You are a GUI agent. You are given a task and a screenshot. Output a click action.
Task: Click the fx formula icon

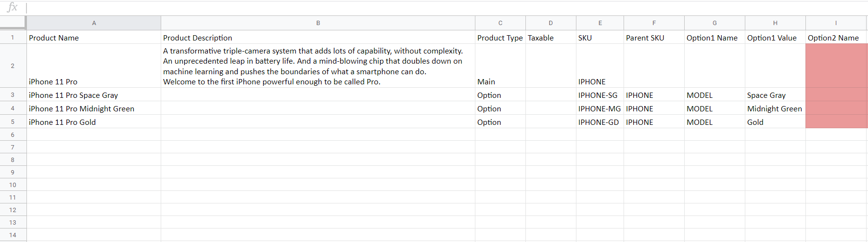[x=12, y=7]
